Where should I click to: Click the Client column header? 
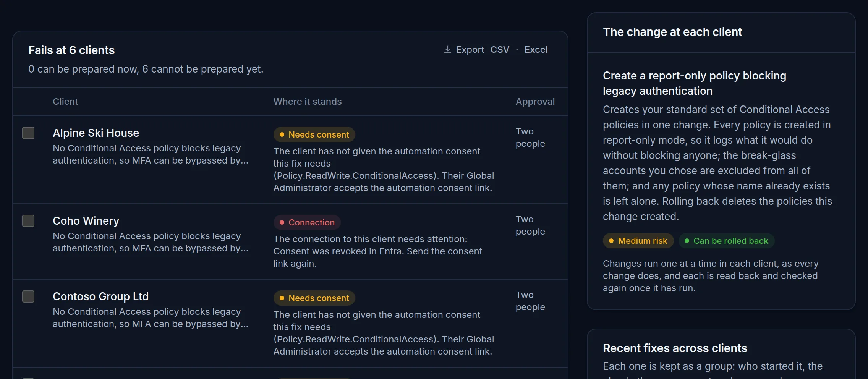tap(65, 102)
